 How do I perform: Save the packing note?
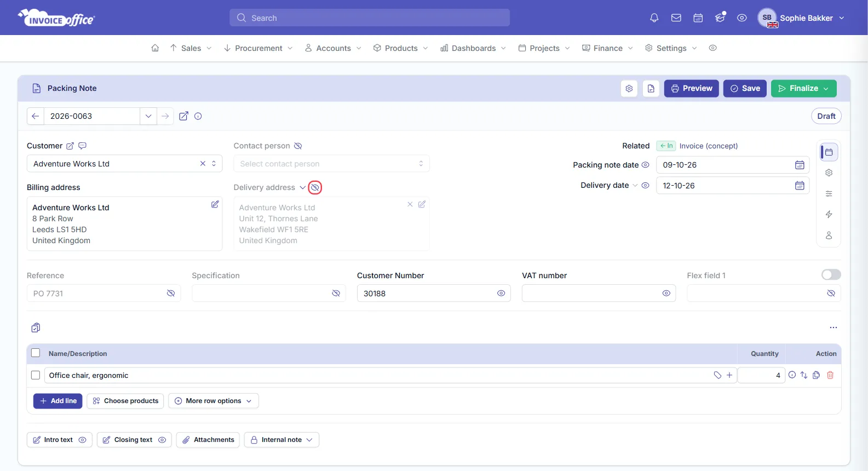(x=745, y=88)
